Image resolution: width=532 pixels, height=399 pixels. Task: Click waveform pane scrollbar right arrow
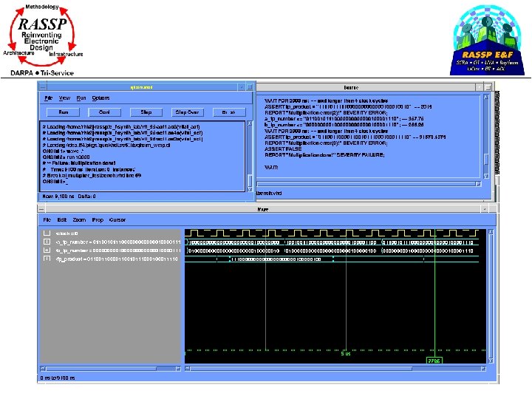[x=483, y=369]
